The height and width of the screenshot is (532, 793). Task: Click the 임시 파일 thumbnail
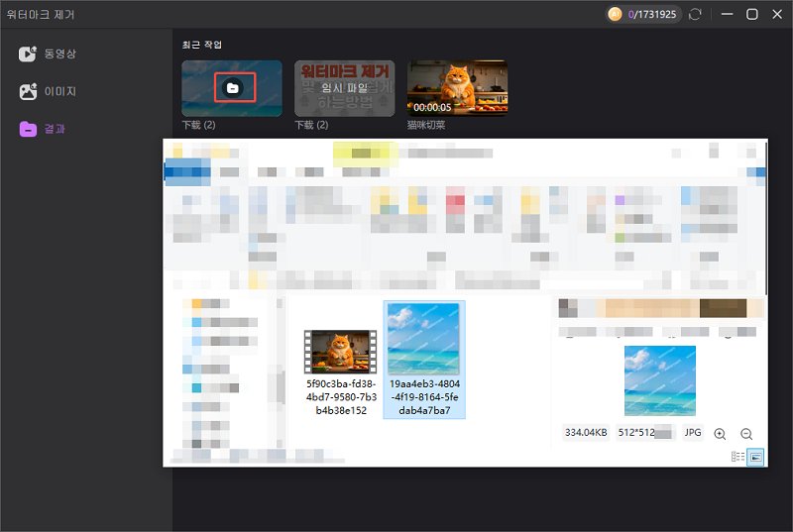tap(344, 88)
